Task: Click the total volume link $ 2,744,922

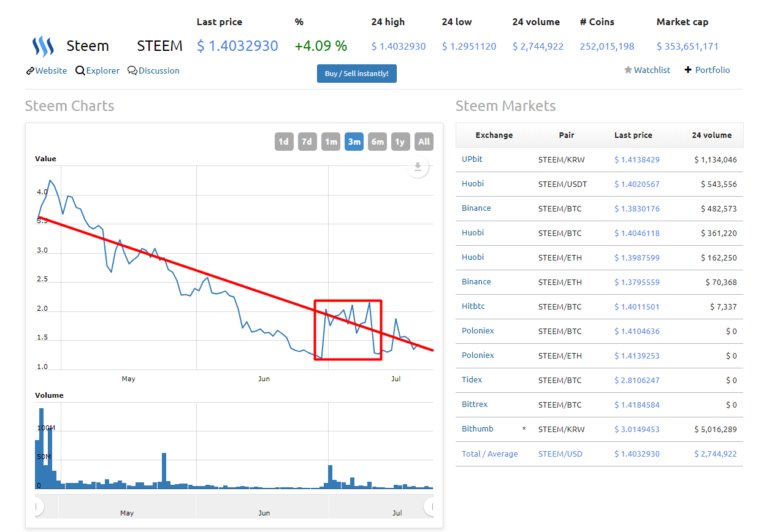Action: click(716, 454)
